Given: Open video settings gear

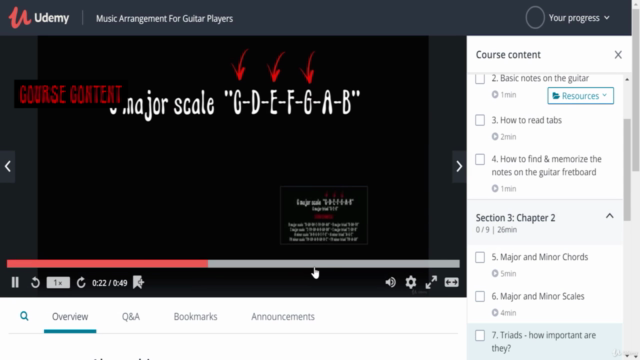Looking at the screenshot, I should [x=411, y=282].
